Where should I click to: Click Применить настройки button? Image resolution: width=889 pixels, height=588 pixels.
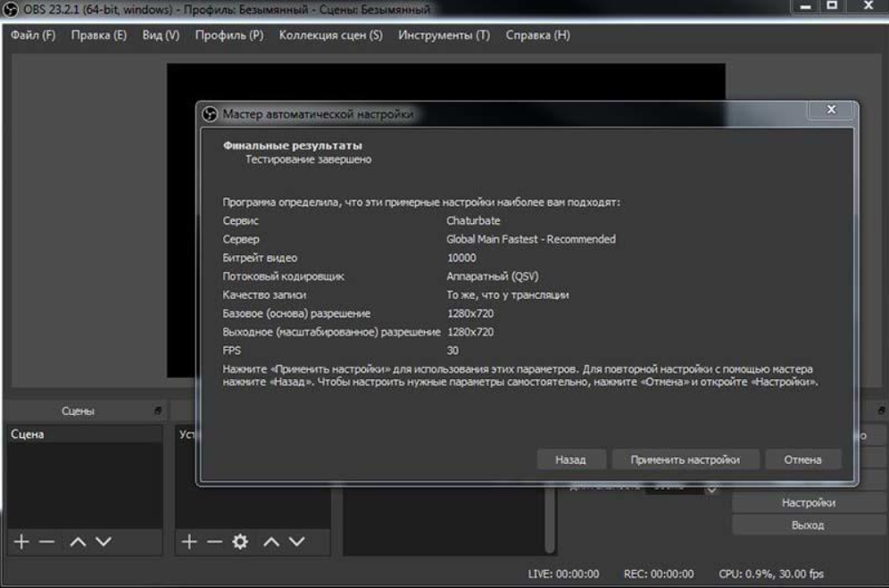(x=685, y=460)
